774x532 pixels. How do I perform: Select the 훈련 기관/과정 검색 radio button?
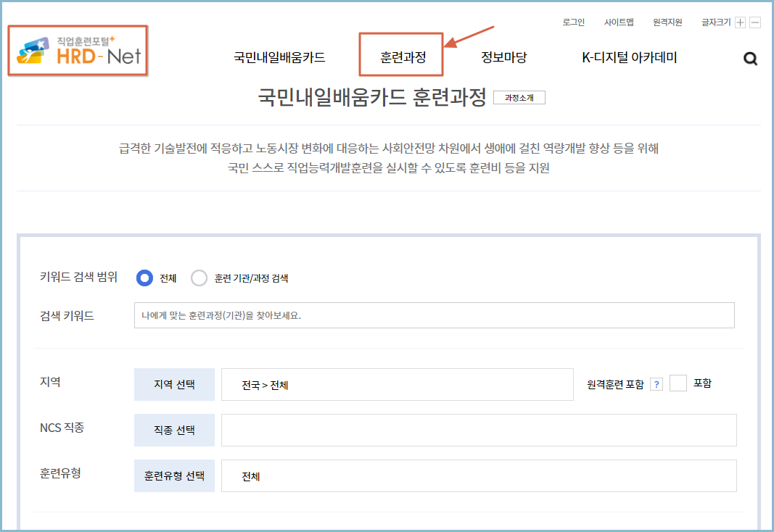coord(199,278)
